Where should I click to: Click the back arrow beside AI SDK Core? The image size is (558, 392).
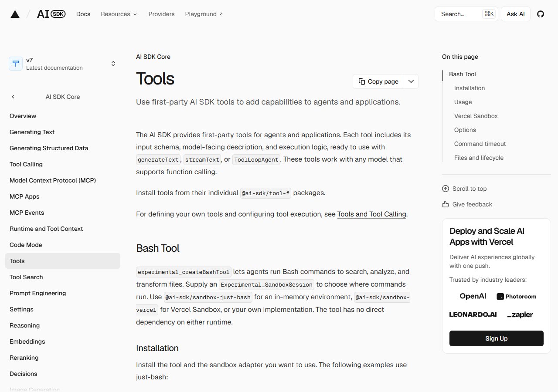pos(13,97)
